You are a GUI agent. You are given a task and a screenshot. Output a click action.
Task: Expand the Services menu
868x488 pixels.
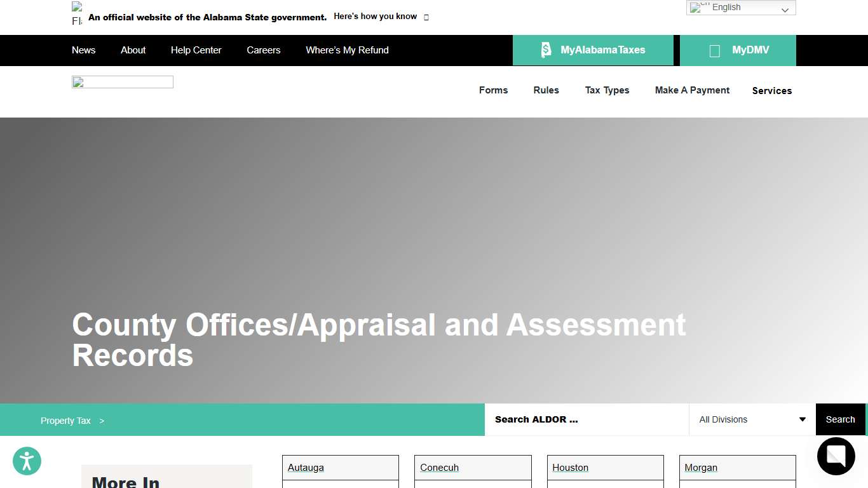click(x=771, y=91)
